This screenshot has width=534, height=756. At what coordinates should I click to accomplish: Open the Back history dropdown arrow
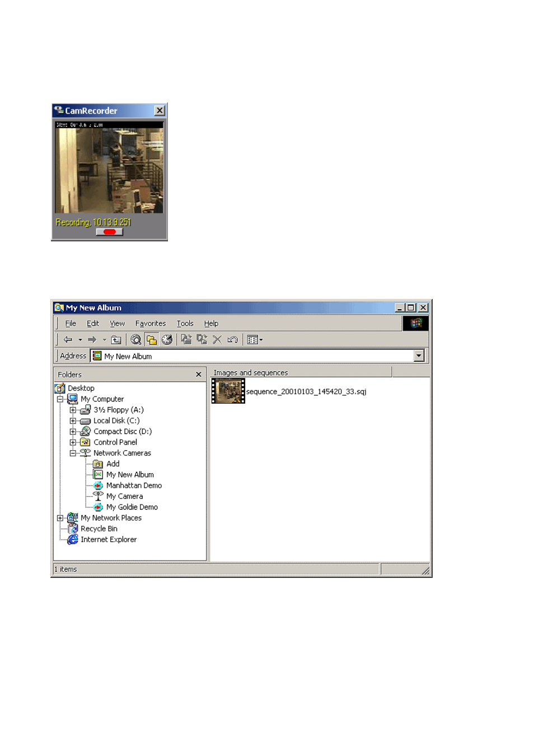click(x=80, y=339)
